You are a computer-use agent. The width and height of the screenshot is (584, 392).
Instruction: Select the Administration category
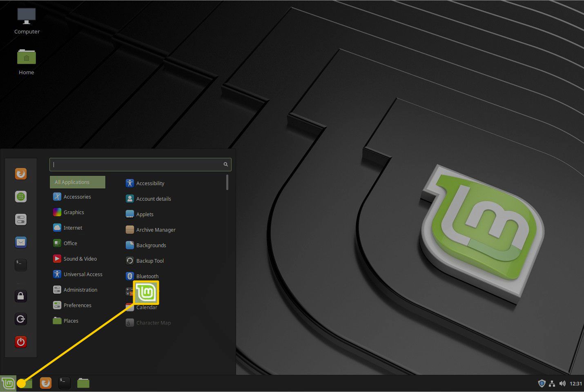[78, 290]
